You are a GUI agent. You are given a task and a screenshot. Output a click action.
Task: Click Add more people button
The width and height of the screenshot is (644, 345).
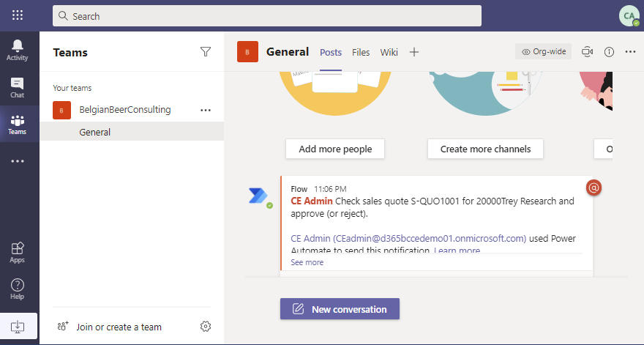335,149
